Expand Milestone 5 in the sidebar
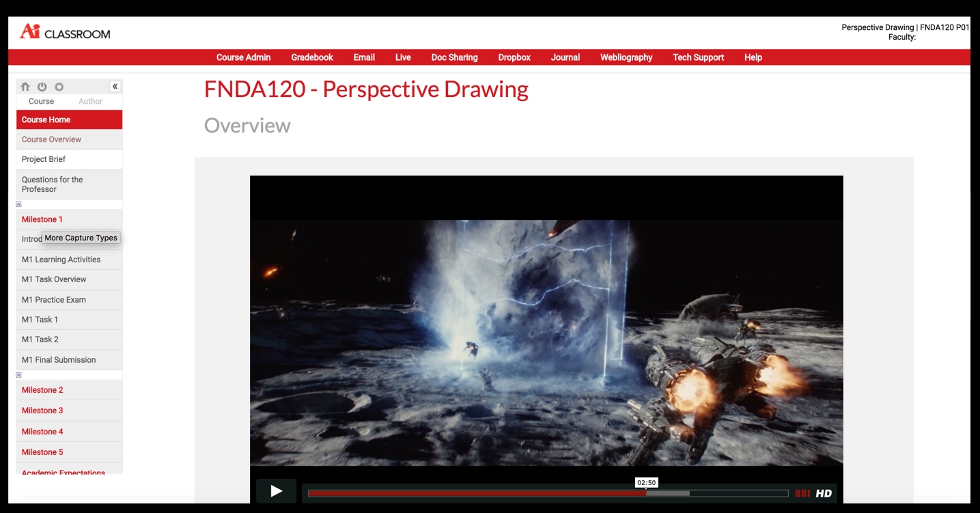This screenshot has height=513, width=980. (x=69, y=452)
